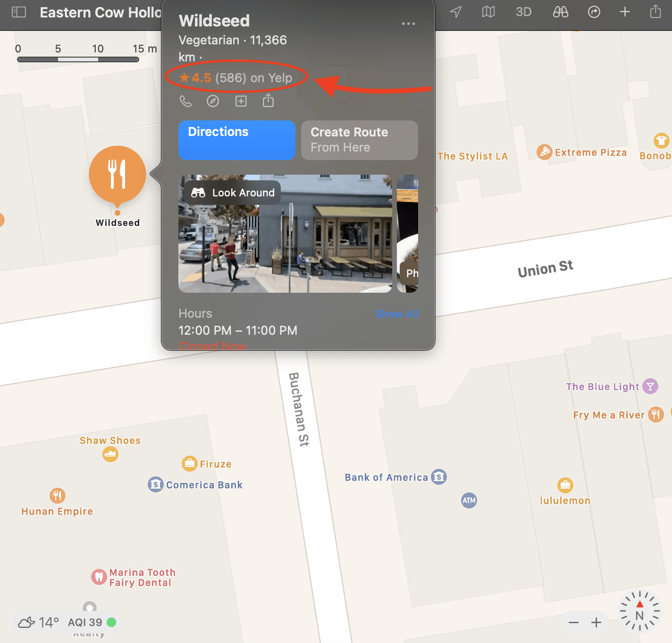This screenshot has width=672, height=643.
Task: Click the plus button in the toolbar
Action: click(625, 12)
